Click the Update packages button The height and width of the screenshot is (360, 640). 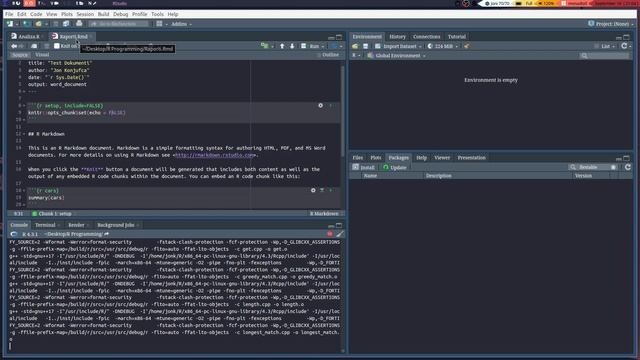point(394,167)
